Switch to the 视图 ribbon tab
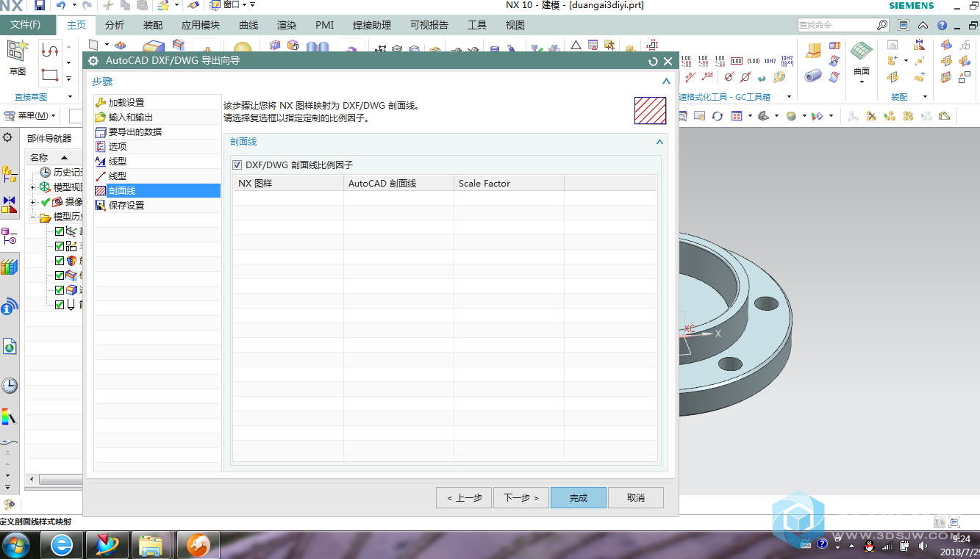This screenshot has height=559, width=980. pos(515,25)
